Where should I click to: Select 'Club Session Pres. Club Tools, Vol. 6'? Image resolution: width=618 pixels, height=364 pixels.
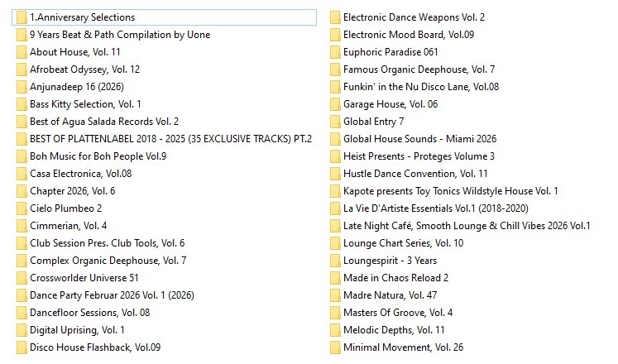click(x=108, y=243)
